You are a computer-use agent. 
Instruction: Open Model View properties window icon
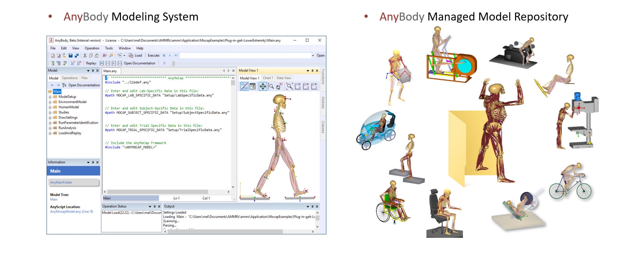[x=252, y=86]
